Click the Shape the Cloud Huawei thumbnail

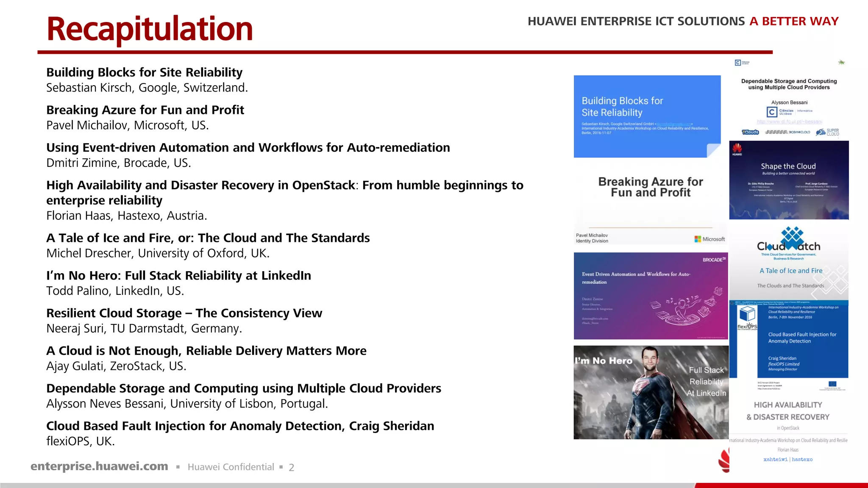[789, 180]
